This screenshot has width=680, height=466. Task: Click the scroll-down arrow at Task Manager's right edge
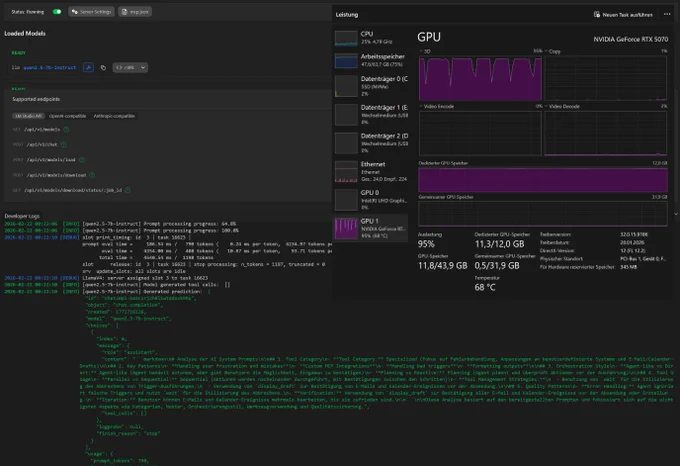676,214
